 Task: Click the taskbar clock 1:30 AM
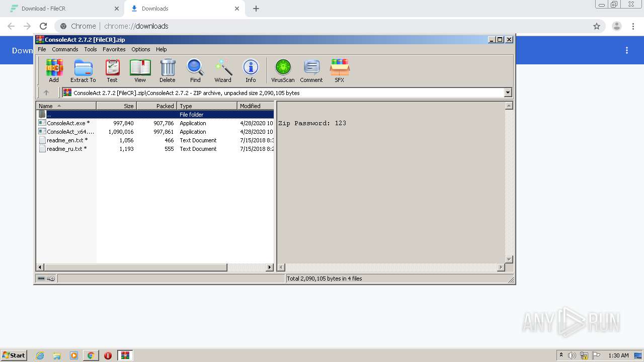(618, 355)
